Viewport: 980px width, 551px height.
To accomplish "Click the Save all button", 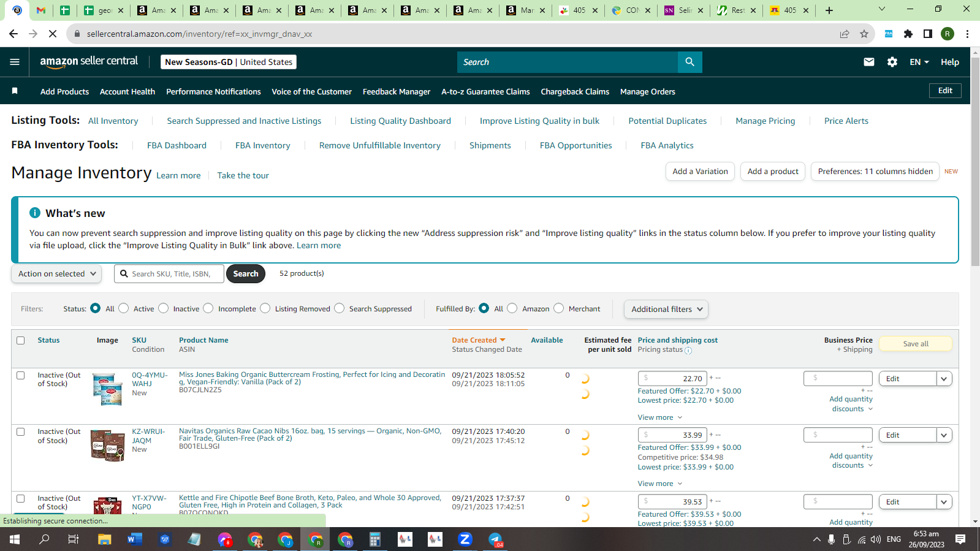I will click(916, 344).
